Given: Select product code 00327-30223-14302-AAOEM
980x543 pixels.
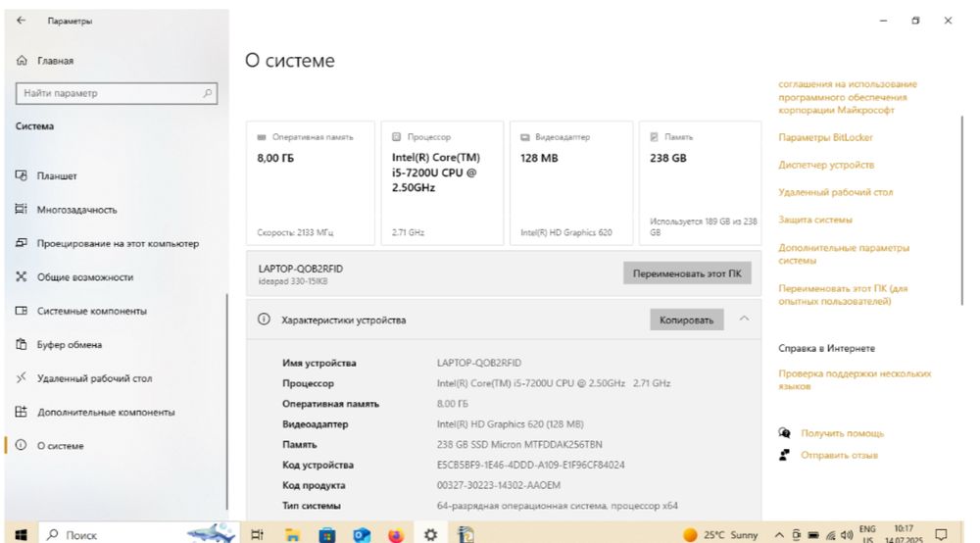Looking at the screenshot, I should 498,485.
